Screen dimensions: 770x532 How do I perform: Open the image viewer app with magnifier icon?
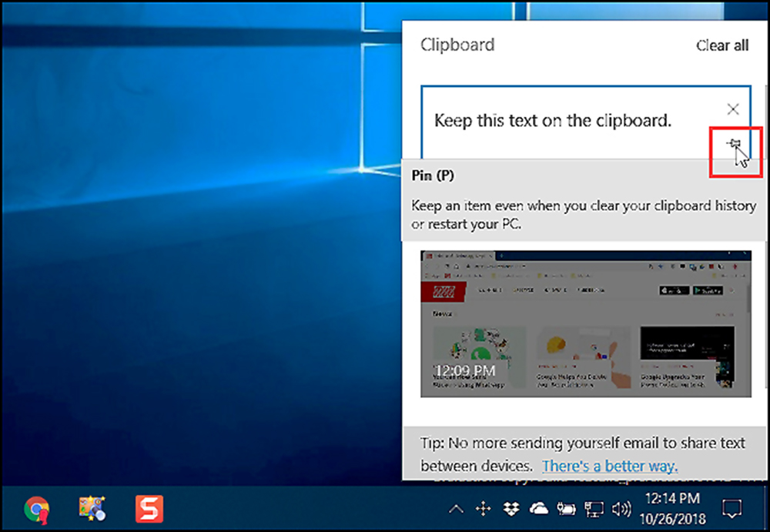click(92, 509)
